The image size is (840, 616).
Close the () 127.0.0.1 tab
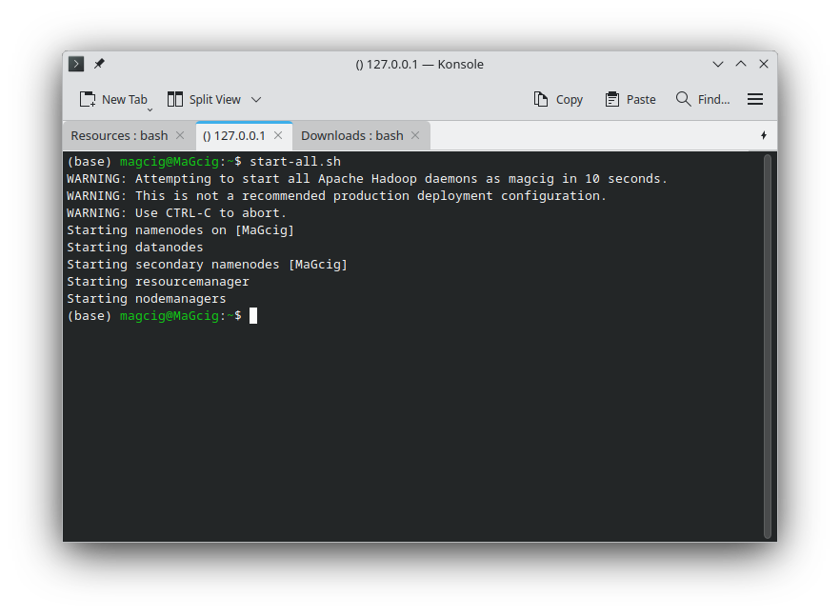click(278, 135)
